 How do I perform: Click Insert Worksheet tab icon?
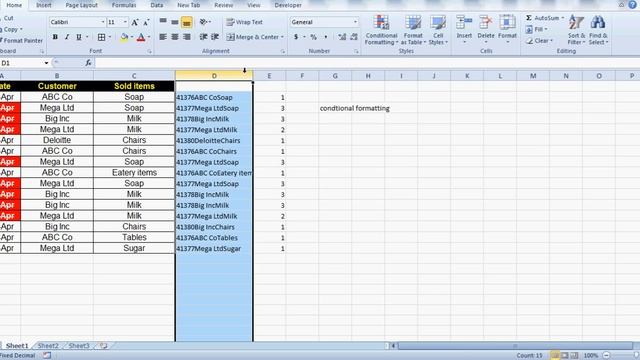coord(103,346)
